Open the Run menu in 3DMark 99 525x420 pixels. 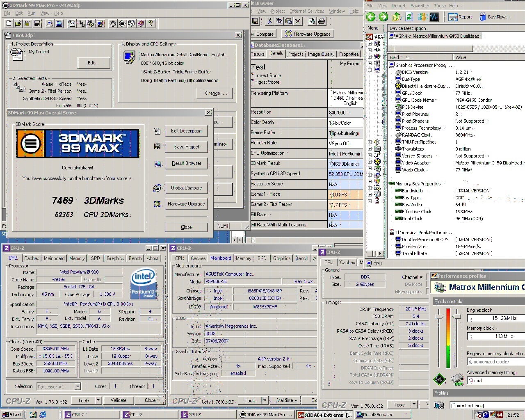click(x=32, y=13)
